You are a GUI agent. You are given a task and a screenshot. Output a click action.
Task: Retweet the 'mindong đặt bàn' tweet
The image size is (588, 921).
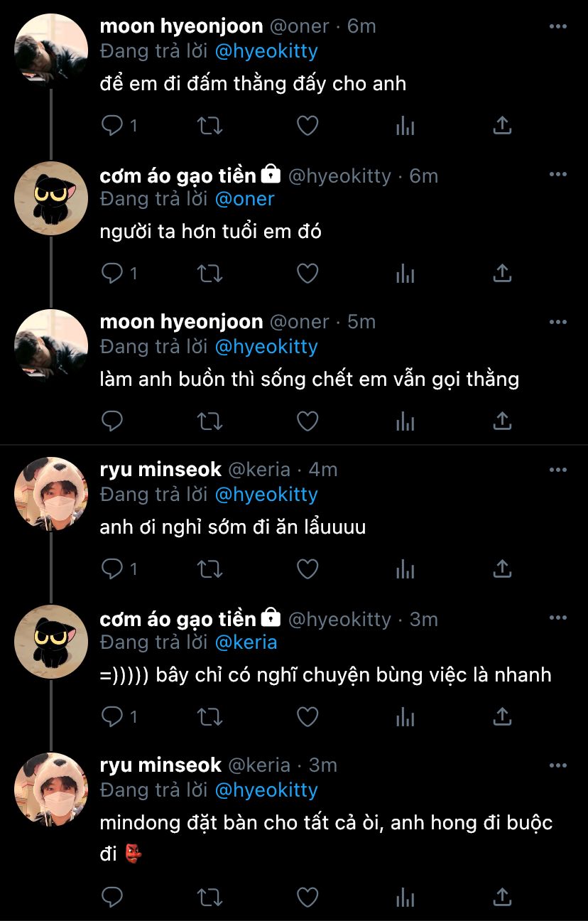(x=209, y=898)
